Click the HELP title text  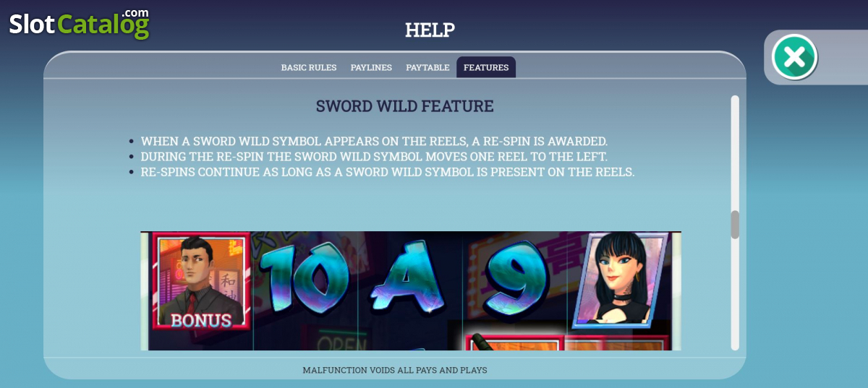pos(430,30)
